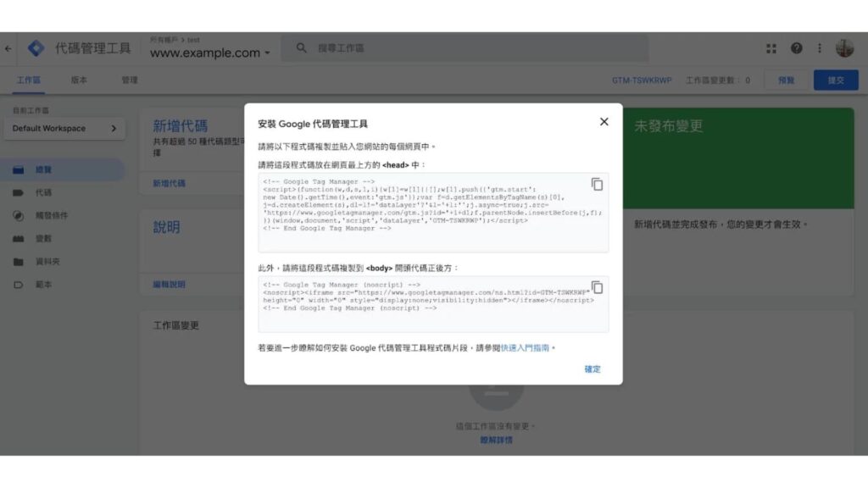This screenshot has height=488, width=868.
Task: Open the 瞭解詳情 learn more link
Action: 496,440
